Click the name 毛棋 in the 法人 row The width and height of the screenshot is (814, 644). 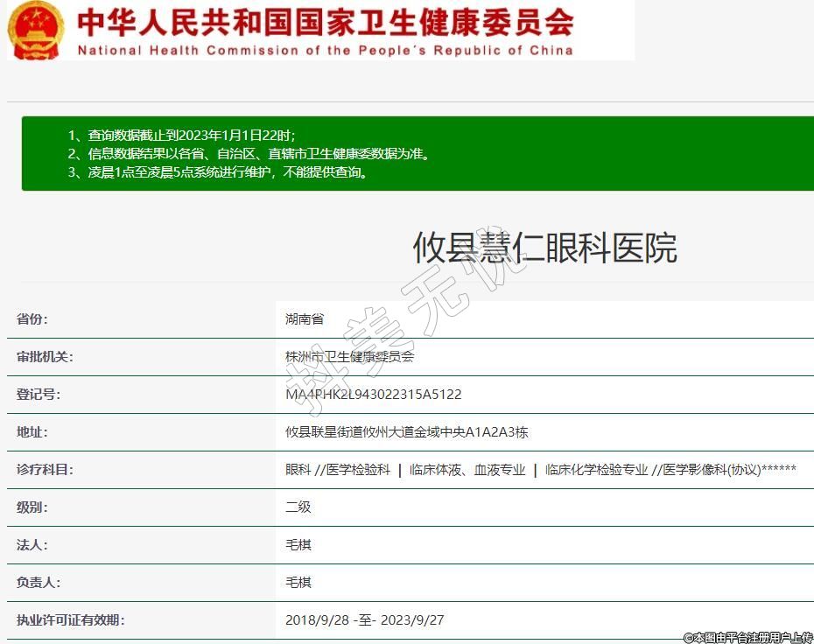pyautogui.click(x=298, y=545)
